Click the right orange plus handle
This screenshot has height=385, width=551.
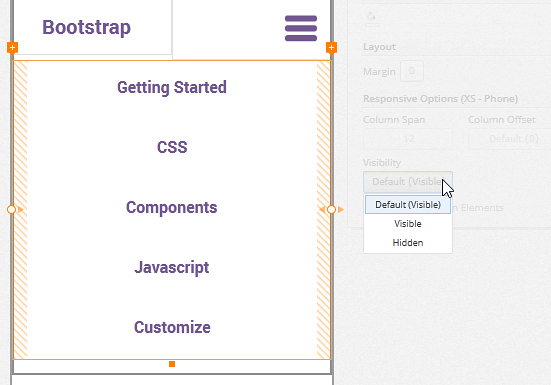point(331,47)
